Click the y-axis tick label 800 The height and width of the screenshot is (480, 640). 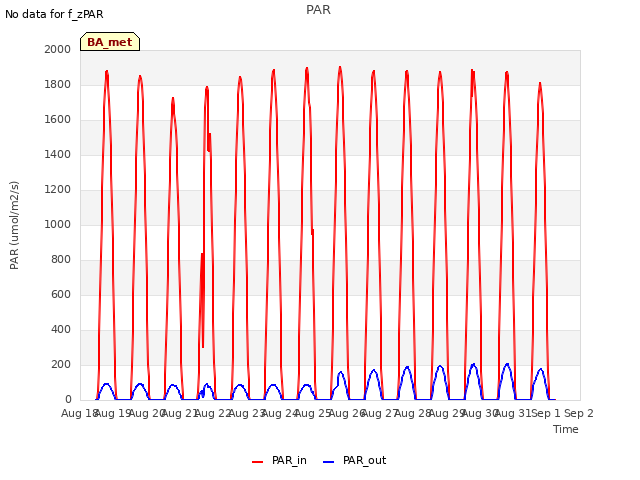coord(61,260)
